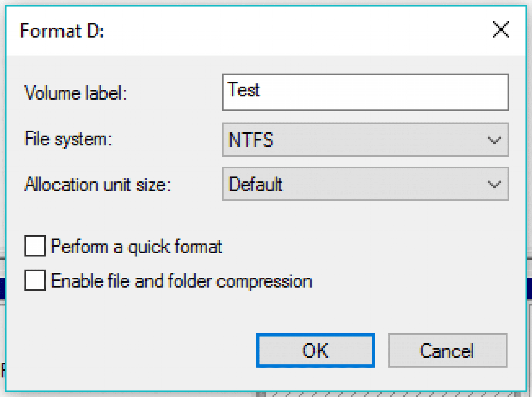The width and height of the screenshot is (532, 397).
Task: Enable Perform a quick format checkbox
Action: coord(35,246)
